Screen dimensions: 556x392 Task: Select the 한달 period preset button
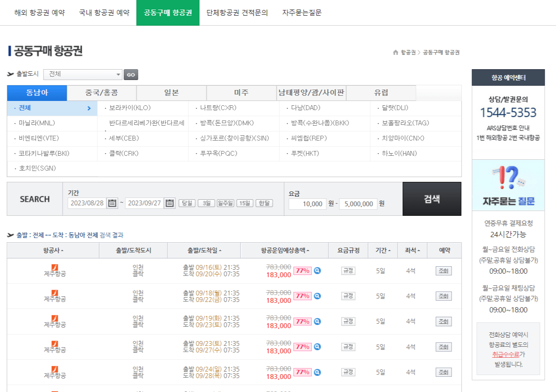[x=264, y=203]
